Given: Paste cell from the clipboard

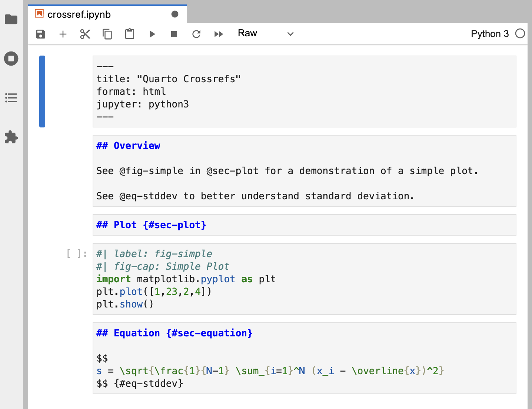Looking at the screenshot, I should (130, 34).
